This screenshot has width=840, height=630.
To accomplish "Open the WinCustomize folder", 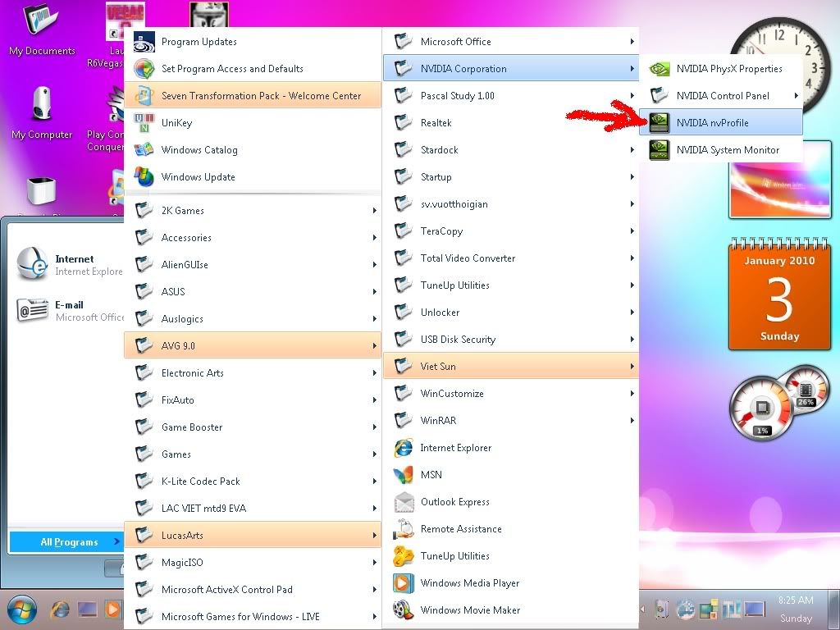I will [x=510, y=393].
